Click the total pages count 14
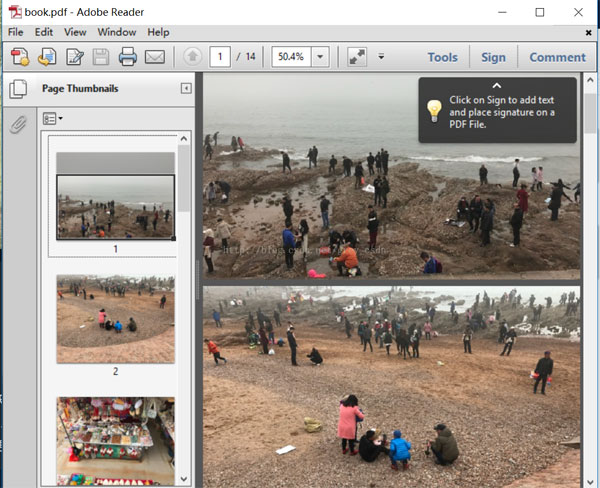Screen dimensions: 600x488 (x=251, y=57)
